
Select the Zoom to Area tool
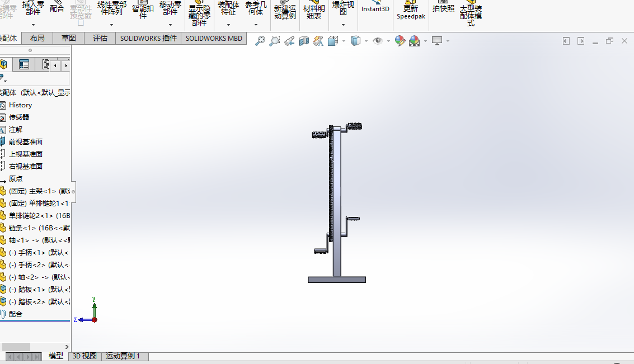(275, 41)
